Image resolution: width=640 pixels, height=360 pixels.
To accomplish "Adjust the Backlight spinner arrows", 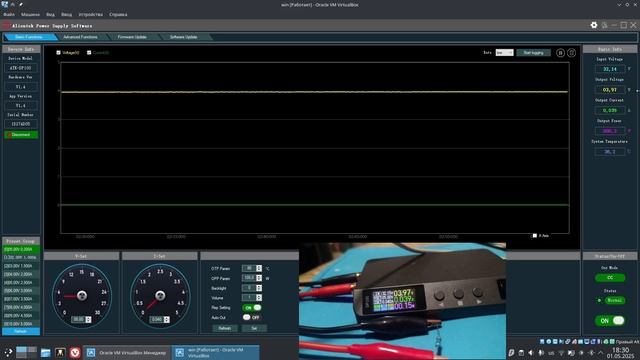I will click(259, 288).
